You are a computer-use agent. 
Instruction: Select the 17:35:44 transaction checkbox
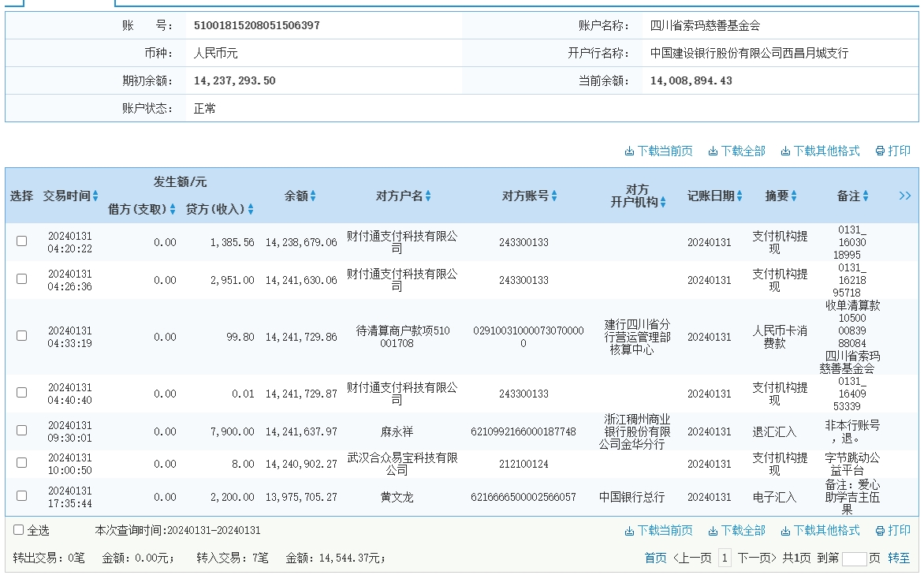click(x=22, y=496)
